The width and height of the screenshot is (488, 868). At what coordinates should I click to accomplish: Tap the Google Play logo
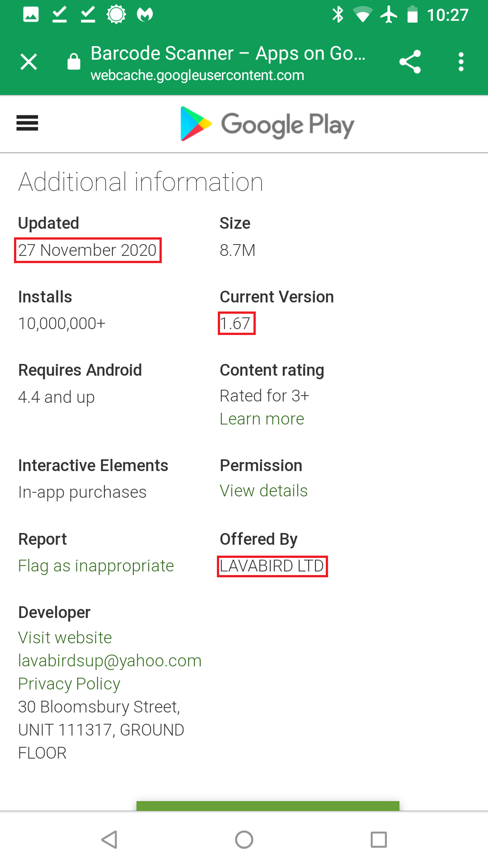[267, 124]
